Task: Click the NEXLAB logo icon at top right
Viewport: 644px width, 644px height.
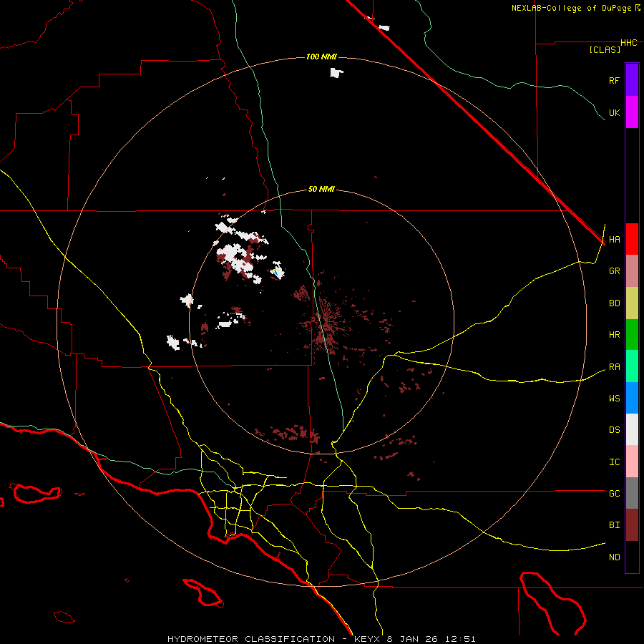Action: [x=638, y=8]
